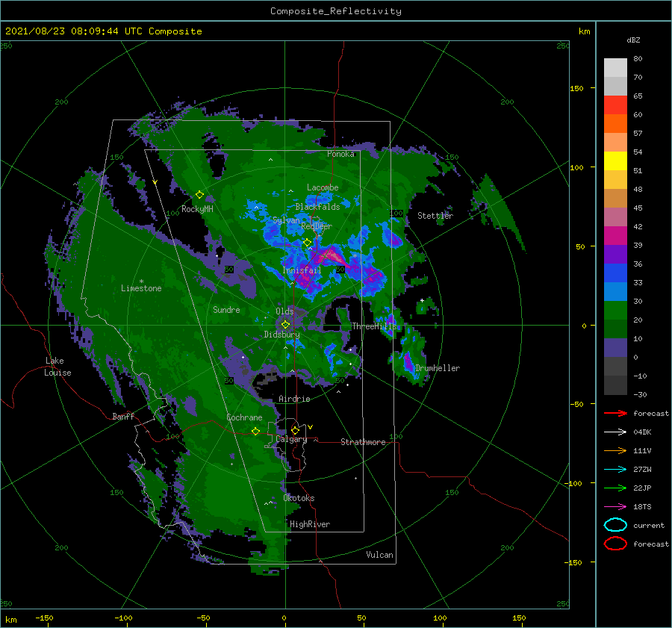
Task: Pick the bright green 20-30 dBZ band
Action: coord(615,311)
